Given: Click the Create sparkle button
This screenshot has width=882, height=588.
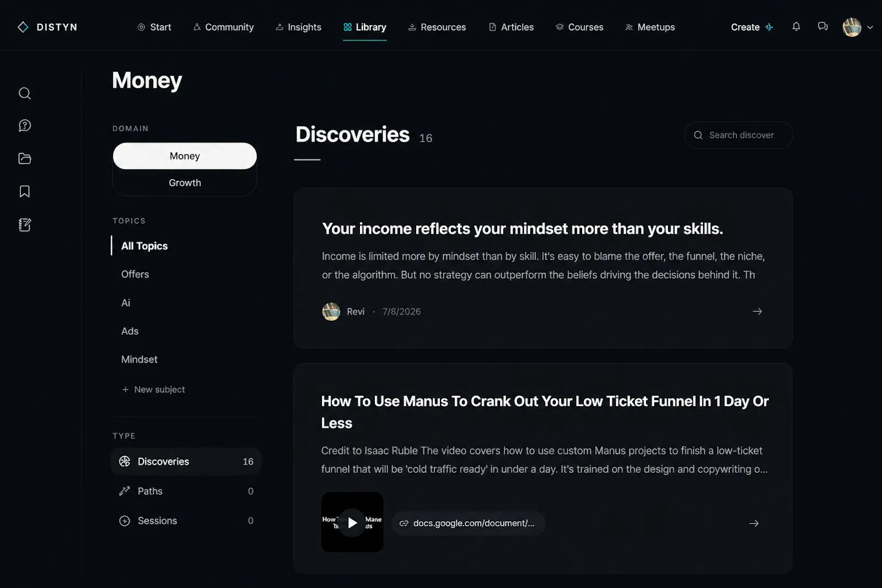Looking at the screenshot, I should [x=752, y=27].
